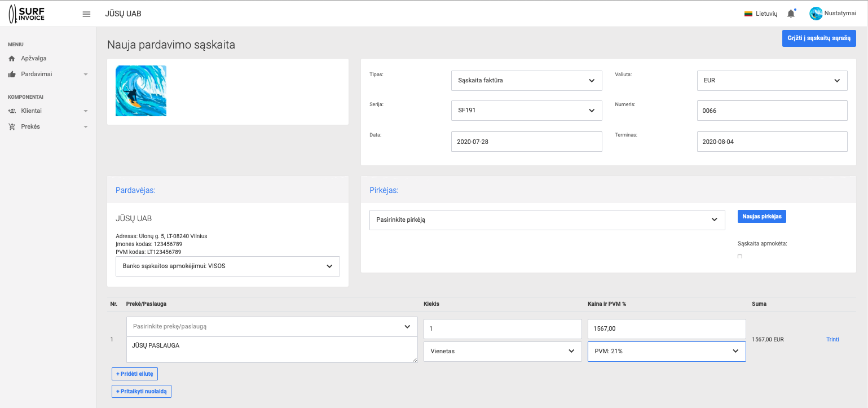Click the 1567,00 EUR sum value
This screenshot has width=868, height=408.
[x=768, y=340]
